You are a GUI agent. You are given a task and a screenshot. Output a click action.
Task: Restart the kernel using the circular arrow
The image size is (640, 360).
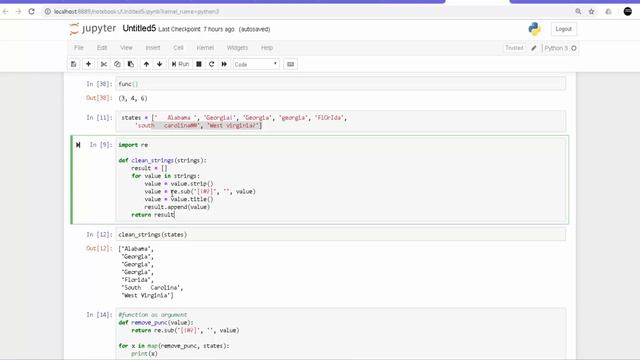pos(211,64)
